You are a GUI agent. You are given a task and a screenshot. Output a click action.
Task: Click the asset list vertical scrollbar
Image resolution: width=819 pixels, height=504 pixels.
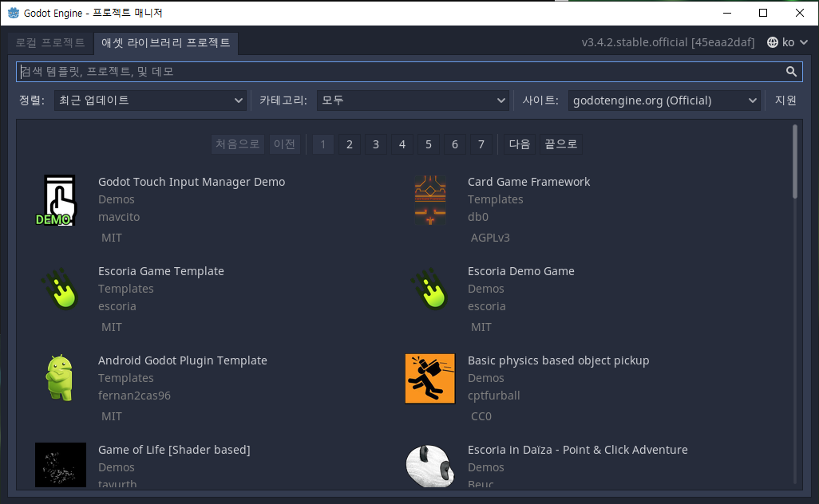[x=795, y=161]
